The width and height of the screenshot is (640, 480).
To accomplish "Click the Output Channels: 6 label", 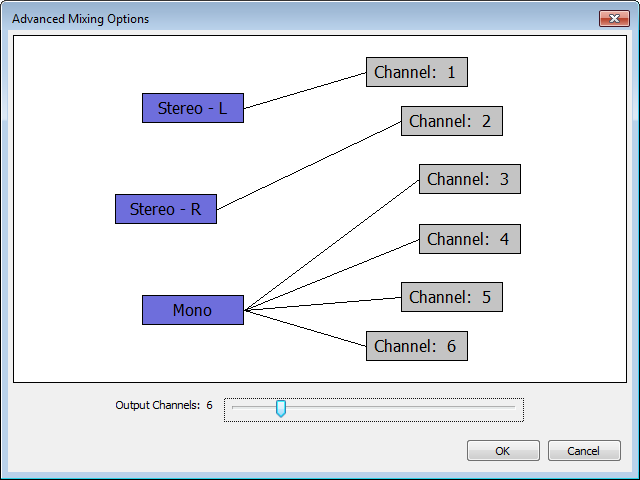I will click(x=164, y=405).
